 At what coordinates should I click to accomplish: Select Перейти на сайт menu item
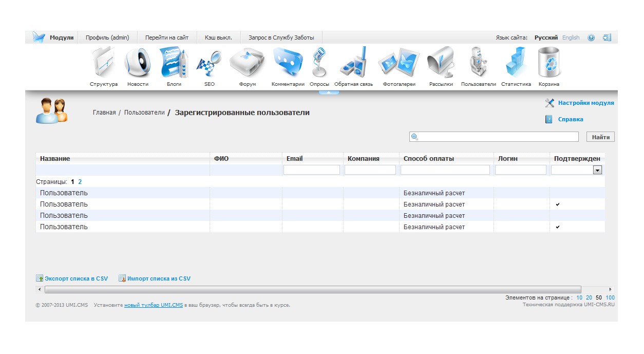tap(167, 38)
